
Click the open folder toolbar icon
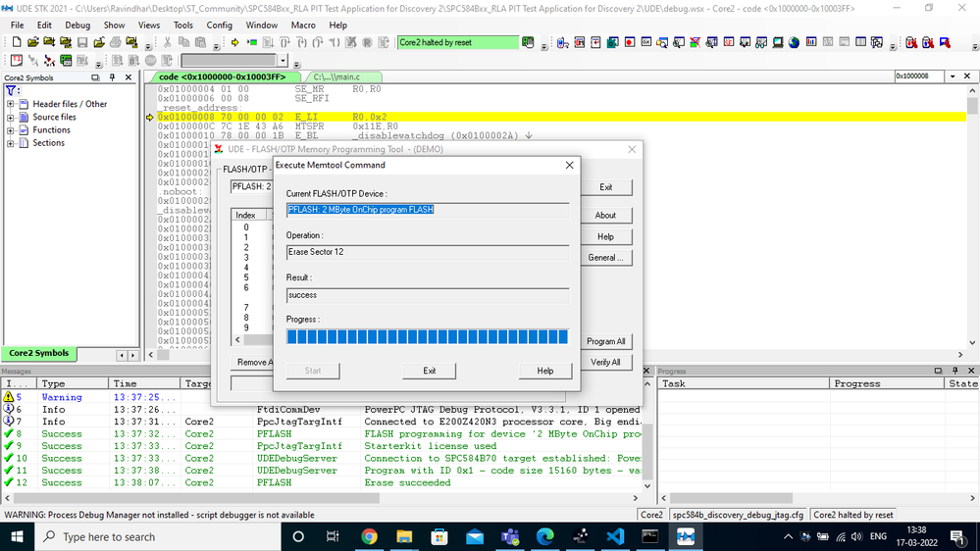point(33,42)
